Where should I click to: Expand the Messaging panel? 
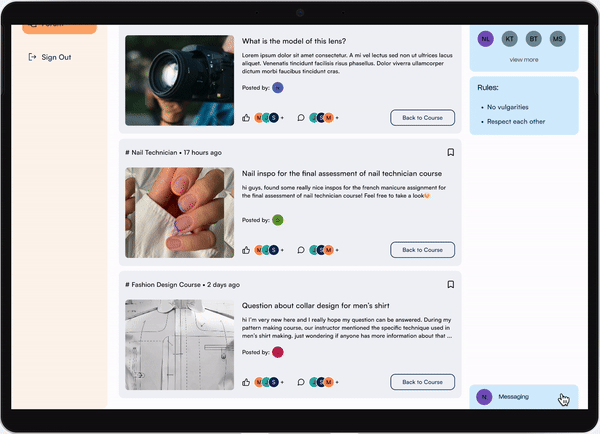524,396
